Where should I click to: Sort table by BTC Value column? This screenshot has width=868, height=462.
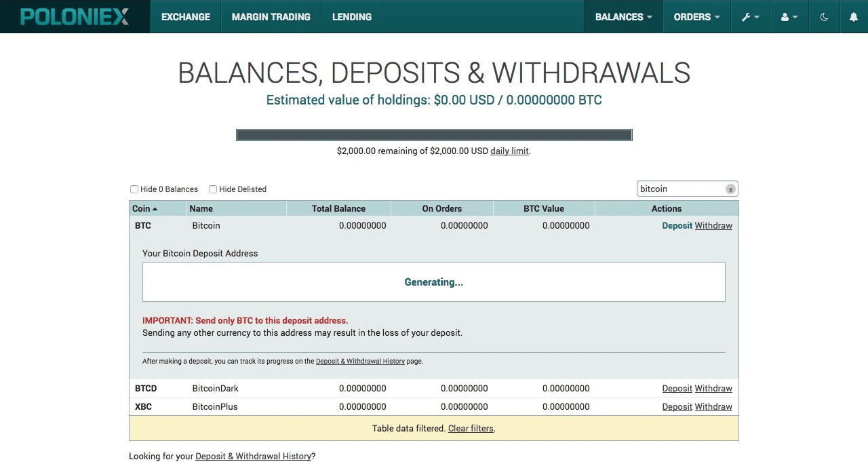click(x=544, y=208)
